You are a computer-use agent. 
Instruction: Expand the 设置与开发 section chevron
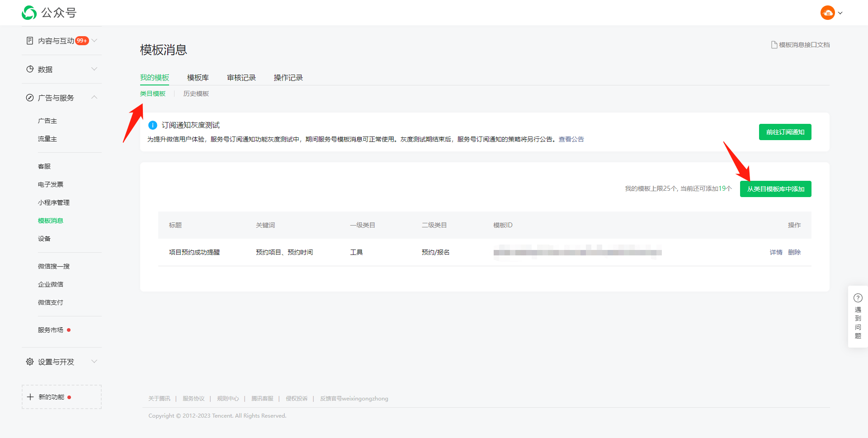click(x=94, y=362)
